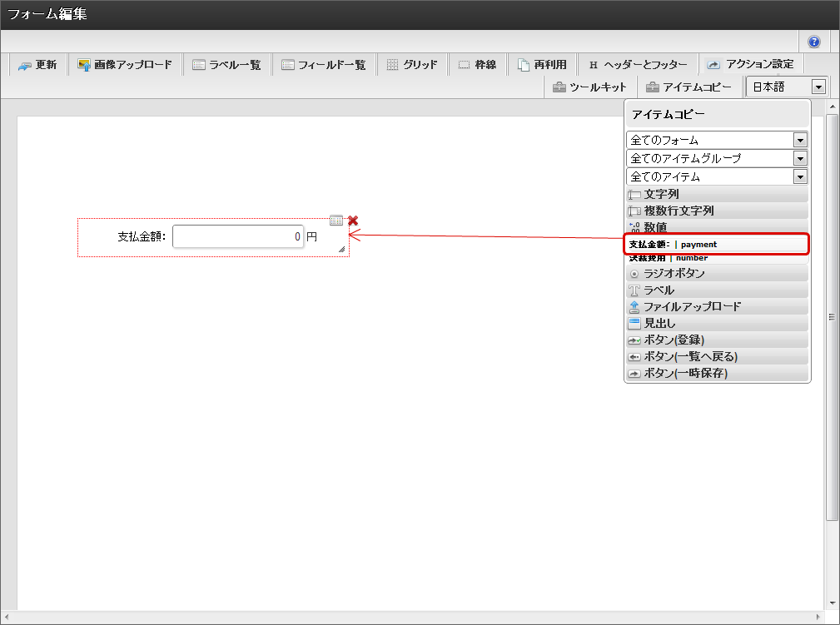Expand the 文字列 item category
840x625 pixels.
[717, 194]
